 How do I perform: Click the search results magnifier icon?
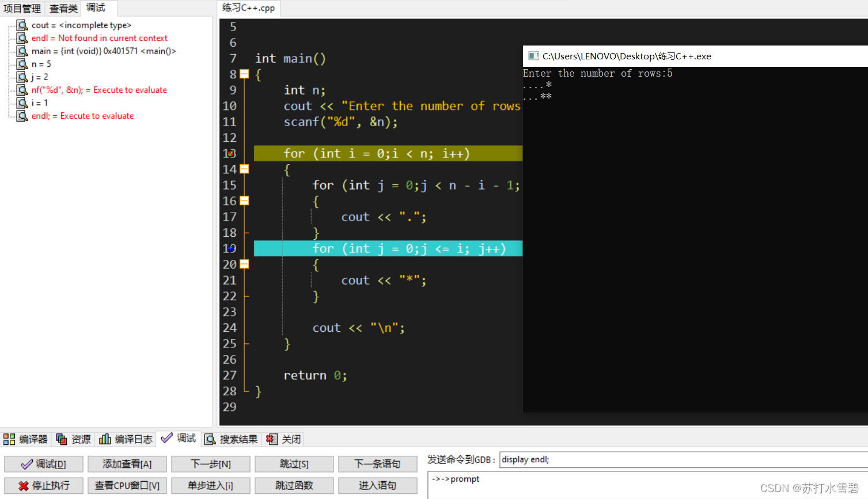pos(210,439)
